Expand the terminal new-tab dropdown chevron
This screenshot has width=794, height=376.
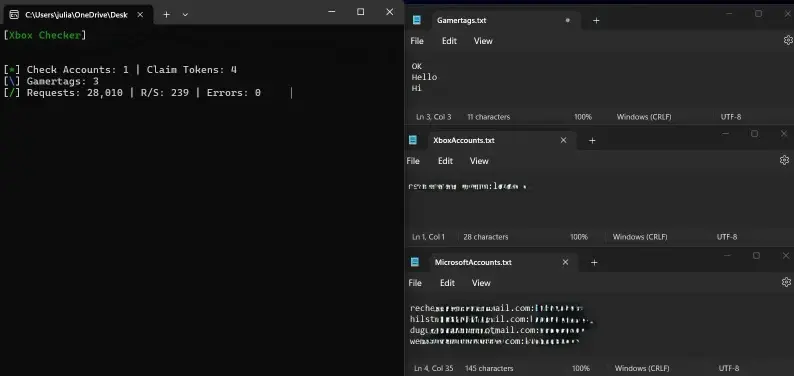click(185, 15)
